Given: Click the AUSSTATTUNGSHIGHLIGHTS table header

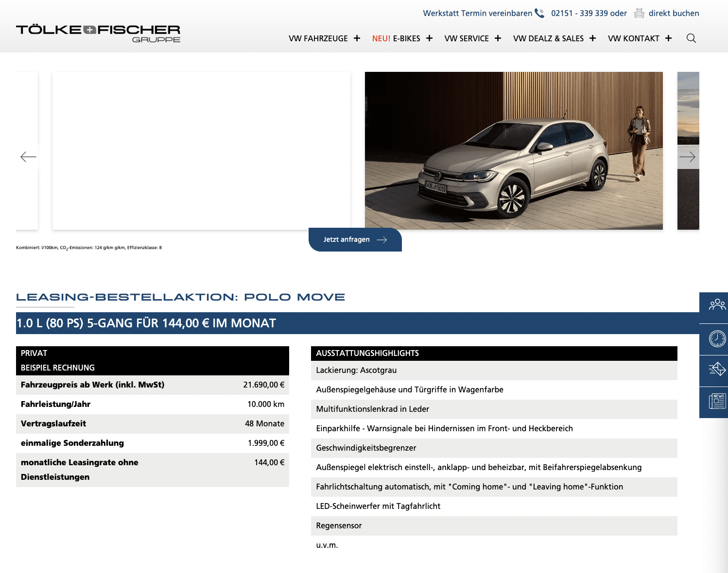Looking at the screenshot, I should coord(494,353).
